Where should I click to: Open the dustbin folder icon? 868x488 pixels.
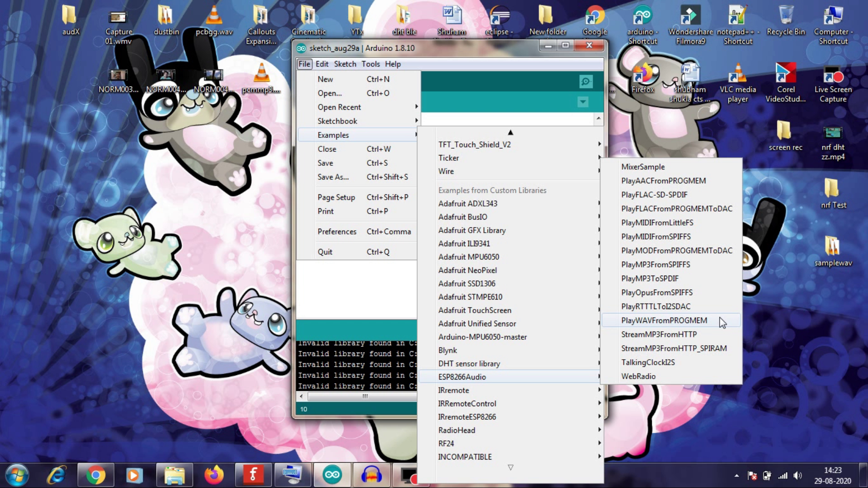click(166, 20)
